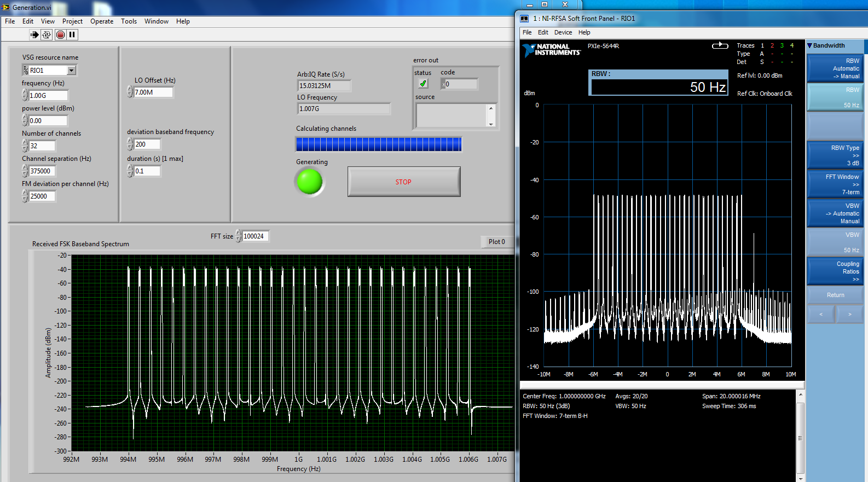
Task: Toggle RBW Automatic/Manual softkey
Action: pos(835,68)
